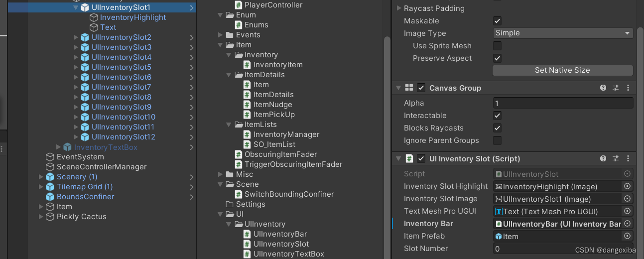Open object picker for Inventory Slot Highlight
This screenshot has width=644, height=259.
(628, 186)
